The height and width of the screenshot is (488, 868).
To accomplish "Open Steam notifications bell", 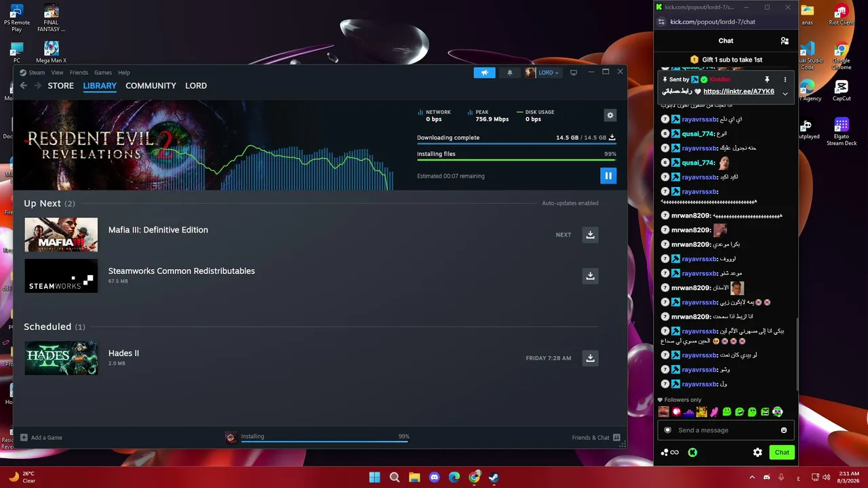I will click(510, 73).
